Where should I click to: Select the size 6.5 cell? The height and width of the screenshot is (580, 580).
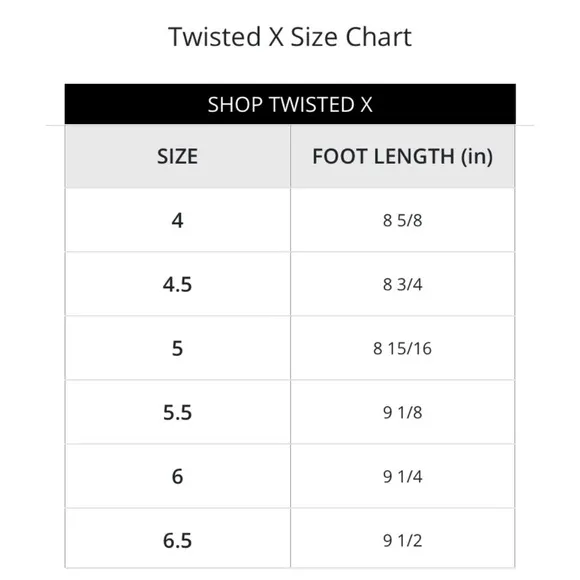pyautogui.click(x=178, y=539)
